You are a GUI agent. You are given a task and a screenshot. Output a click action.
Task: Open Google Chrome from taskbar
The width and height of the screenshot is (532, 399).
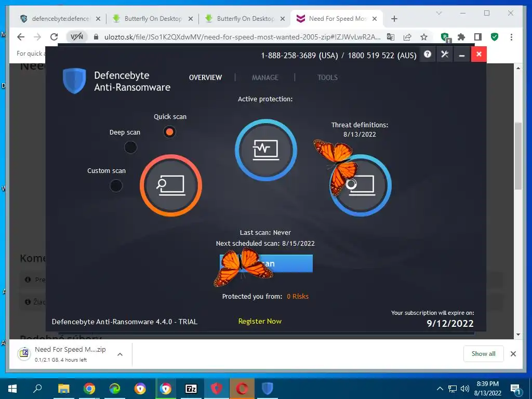click(89, 389)
